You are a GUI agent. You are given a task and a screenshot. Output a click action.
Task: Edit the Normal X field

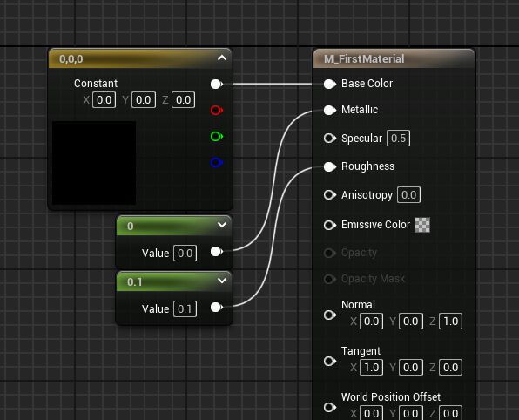(x=371, y=322)
